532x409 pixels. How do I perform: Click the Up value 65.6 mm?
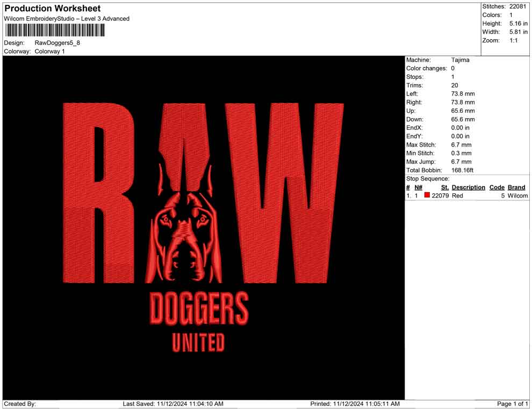pos(463,111)
